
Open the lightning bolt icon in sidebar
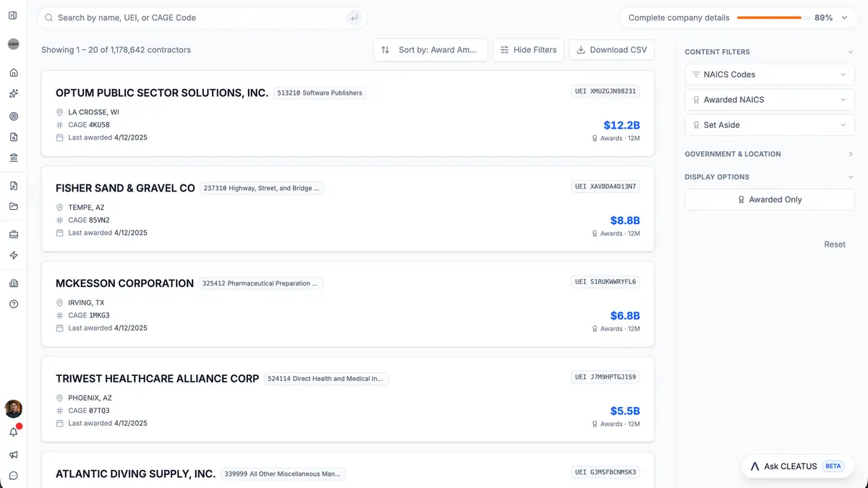13,255
